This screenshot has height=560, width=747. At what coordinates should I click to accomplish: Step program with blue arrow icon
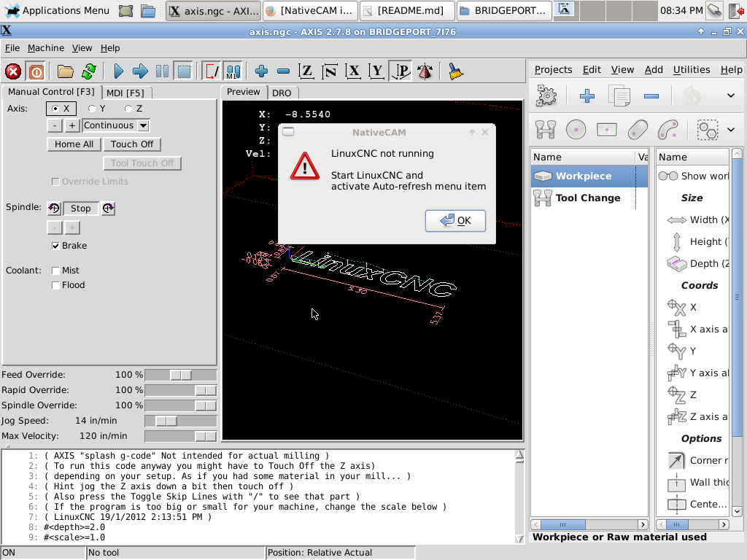point(140,71)
